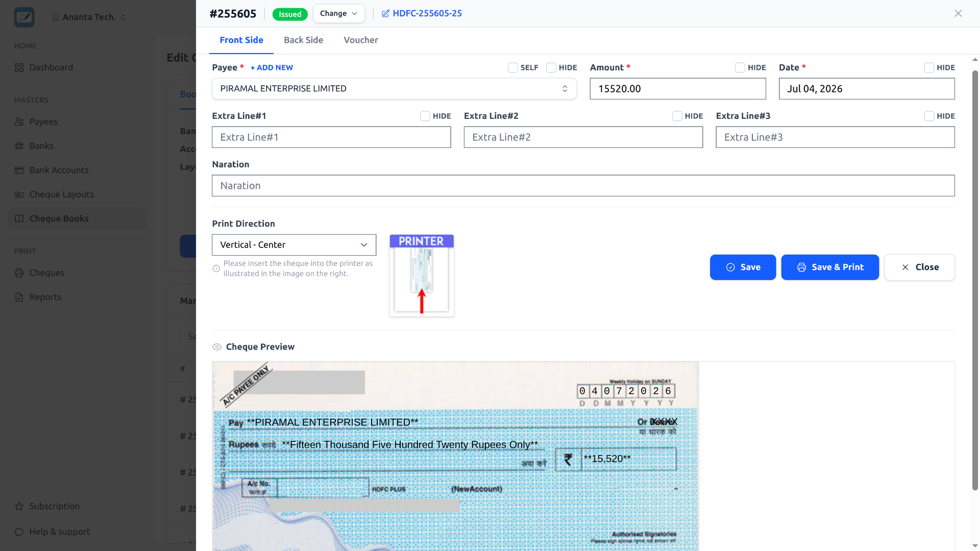980x551 pixels.
Task: Click the Date field Jul 04, 2026
Action: click(867, 89)
